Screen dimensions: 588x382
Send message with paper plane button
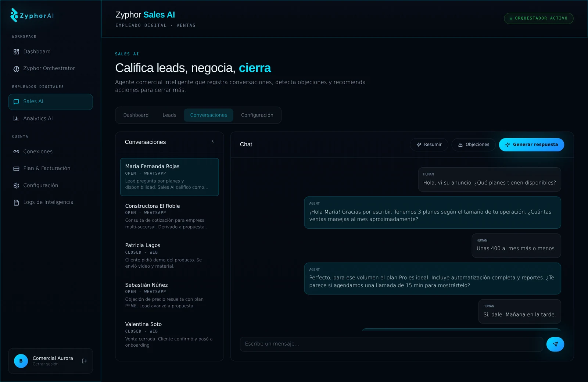tap(555, 344)
